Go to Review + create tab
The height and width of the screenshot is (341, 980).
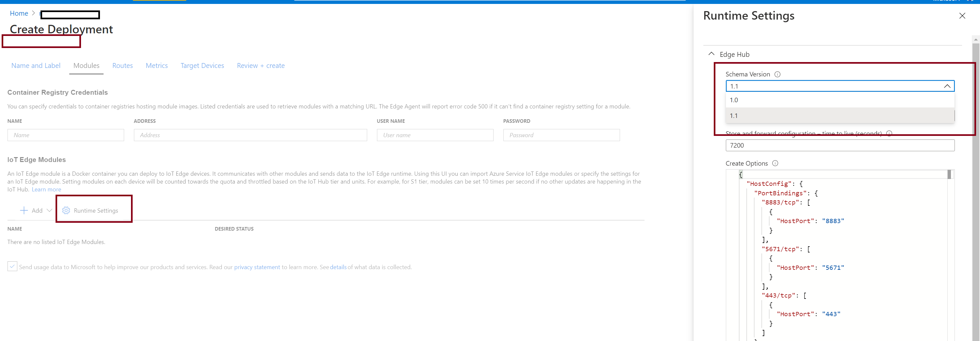click(261, 65)
